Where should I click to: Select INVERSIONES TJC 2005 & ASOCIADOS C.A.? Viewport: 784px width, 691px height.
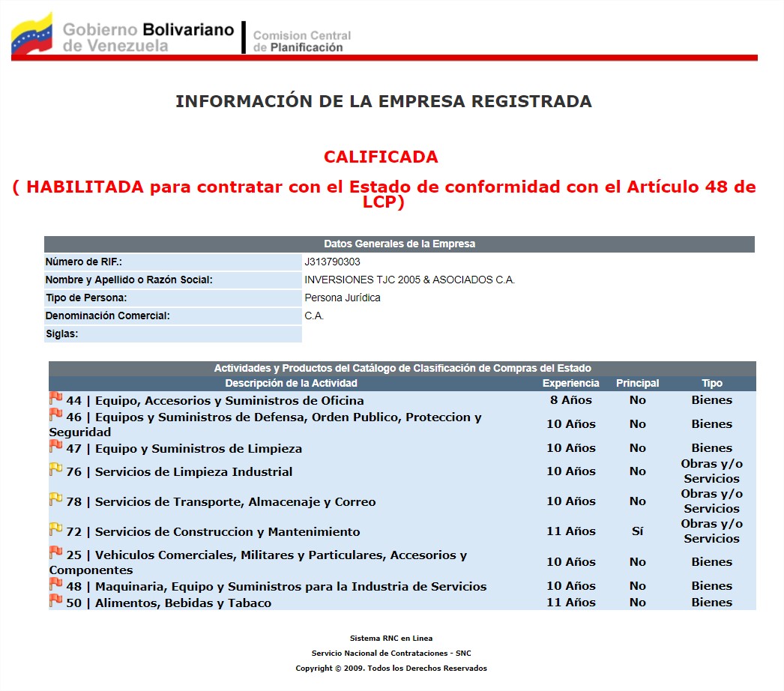point(409,280)
